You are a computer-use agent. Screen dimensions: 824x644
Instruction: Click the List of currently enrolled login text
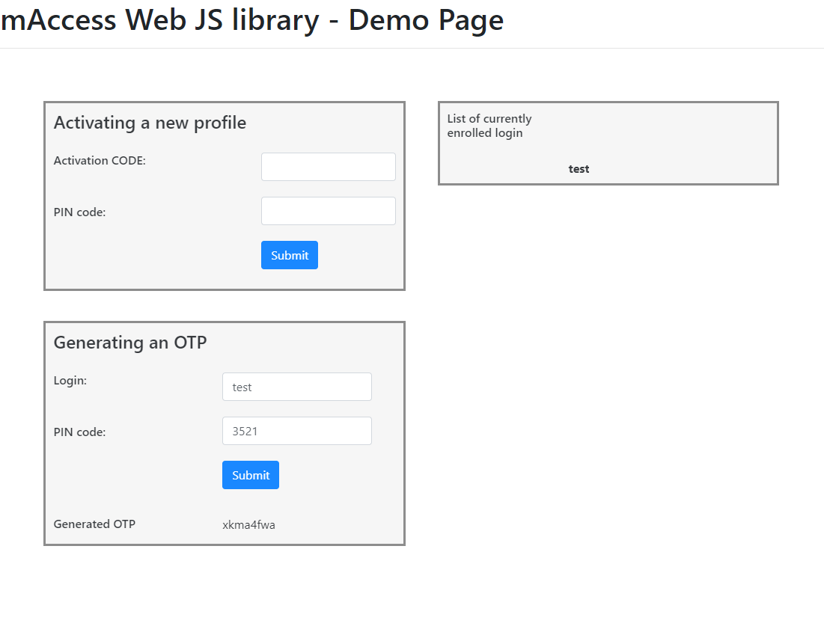click(489, 126)
